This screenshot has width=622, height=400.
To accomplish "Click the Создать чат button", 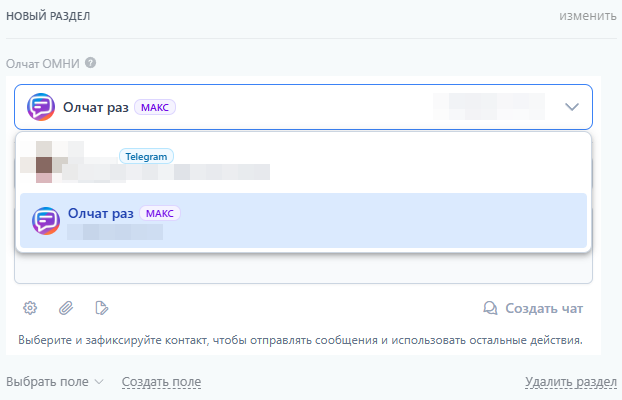I will [533, 308].
